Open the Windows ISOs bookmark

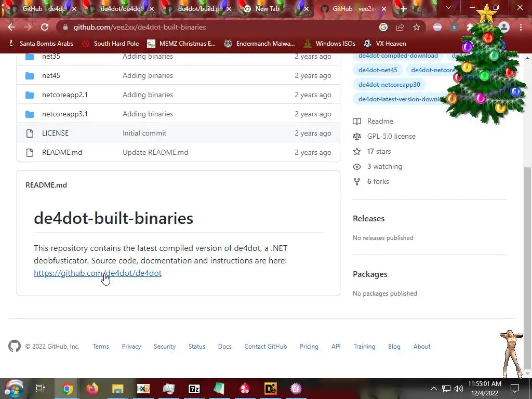(330, 44)
